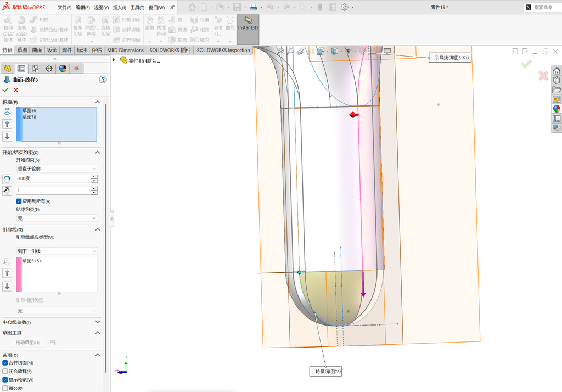
Task: Click the start tangent length field
Action: pyautogui.click(x=54, y=190)
